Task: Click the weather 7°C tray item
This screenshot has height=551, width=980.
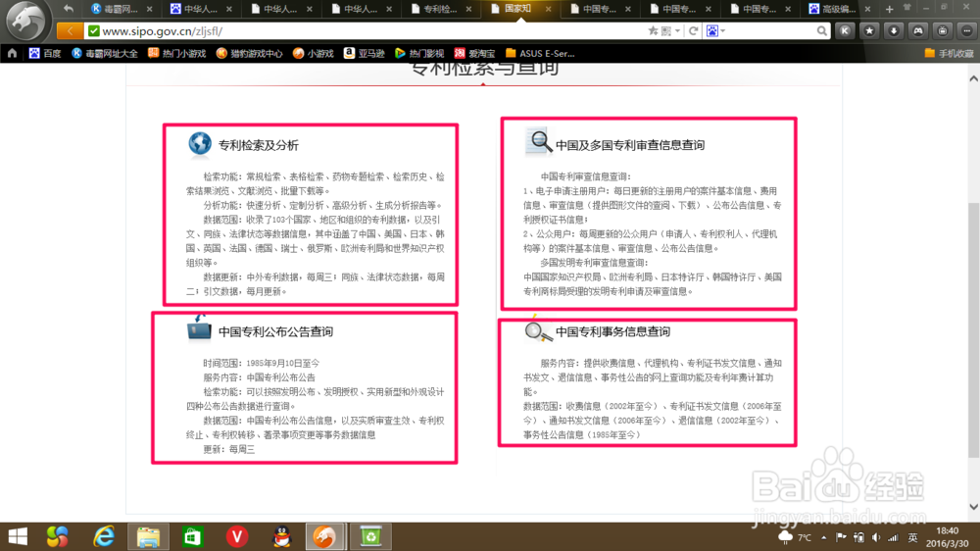Action: click(x=795, y=537)
